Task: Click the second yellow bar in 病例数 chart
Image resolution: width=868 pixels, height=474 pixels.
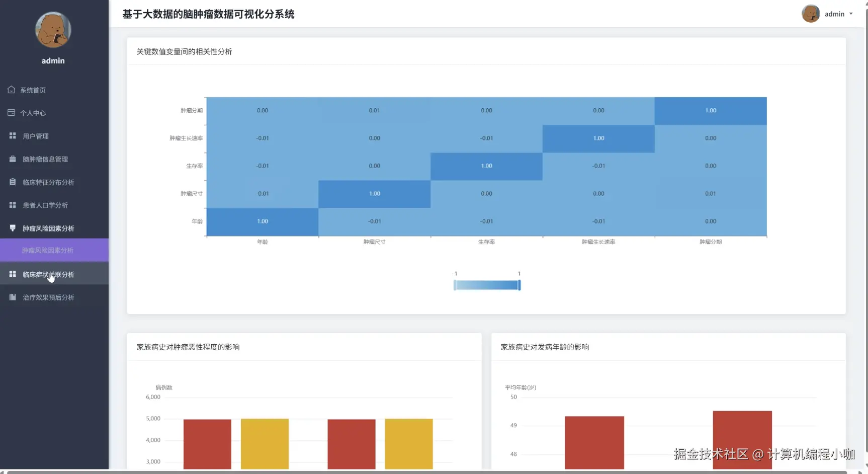Action: [x=409, y=444]
